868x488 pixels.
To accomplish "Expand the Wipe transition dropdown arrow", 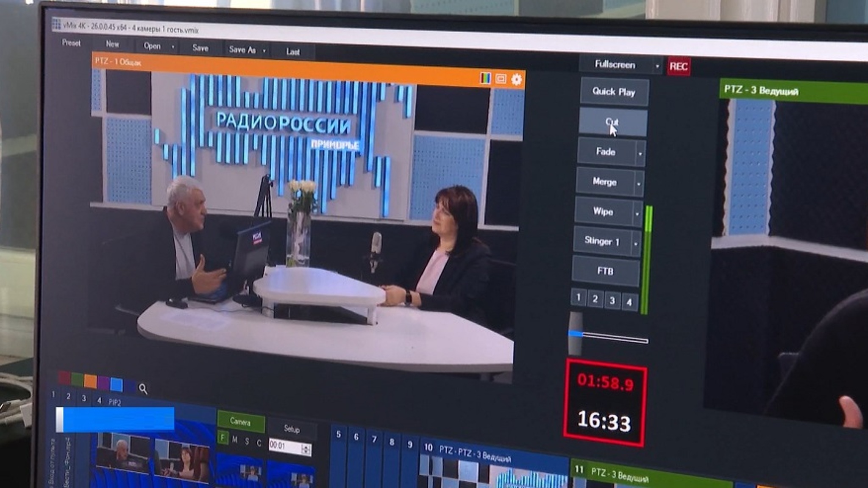I will 637,213.
